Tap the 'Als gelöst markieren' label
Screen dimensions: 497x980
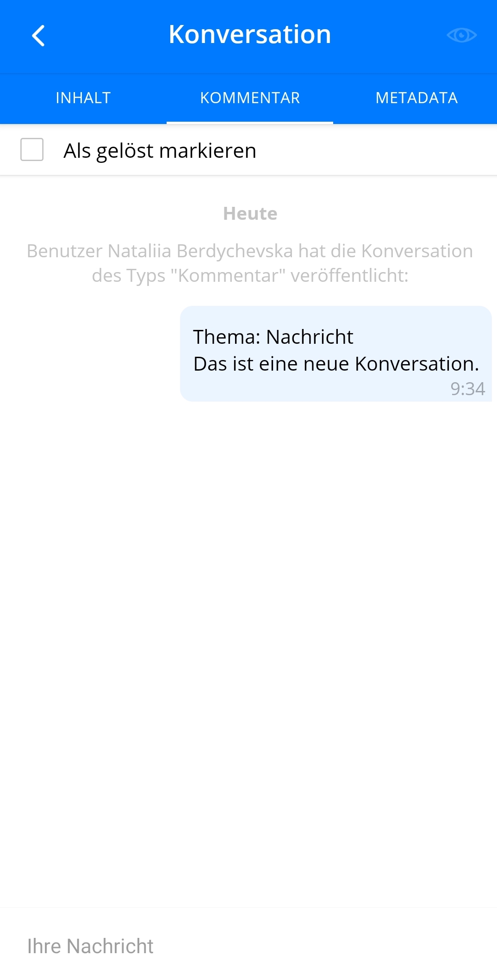point(160,151)
